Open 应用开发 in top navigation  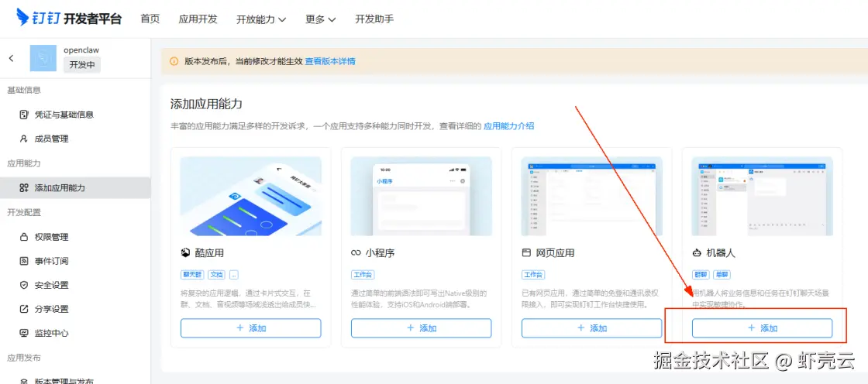pyautogui.click(x=198, y=19)
